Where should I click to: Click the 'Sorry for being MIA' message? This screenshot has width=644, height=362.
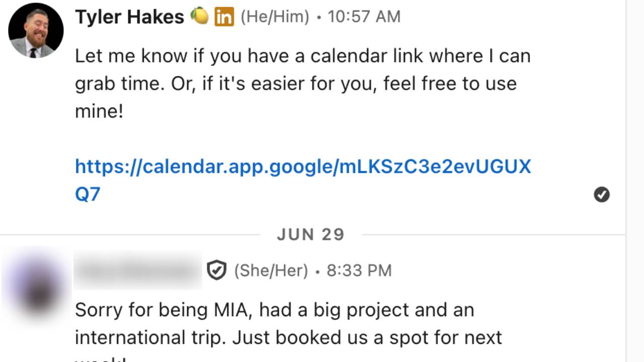[x=274, y=310]
